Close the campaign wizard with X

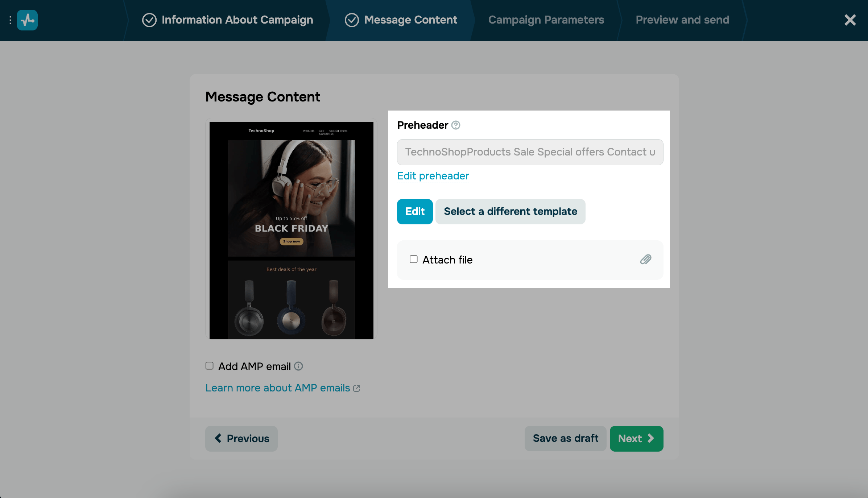click(850, 20)
